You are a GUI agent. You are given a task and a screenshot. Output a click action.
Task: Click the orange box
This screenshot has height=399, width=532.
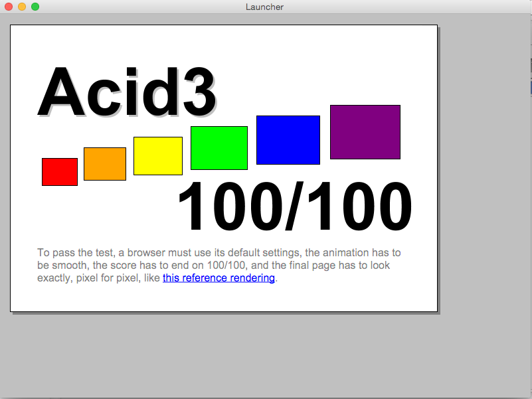click(x=105, y=164)
